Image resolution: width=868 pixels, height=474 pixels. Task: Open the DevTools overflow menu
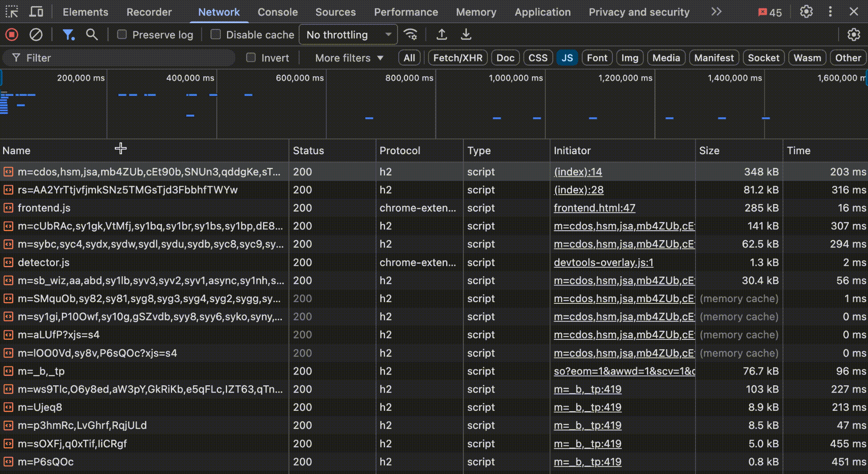pos(830,12)
